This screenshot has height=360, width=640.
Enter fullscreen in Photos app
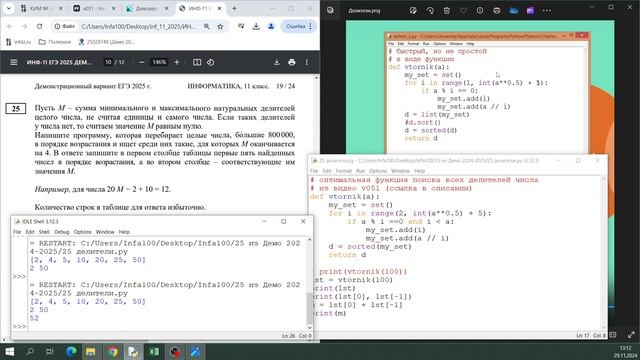tap(631, 335)
